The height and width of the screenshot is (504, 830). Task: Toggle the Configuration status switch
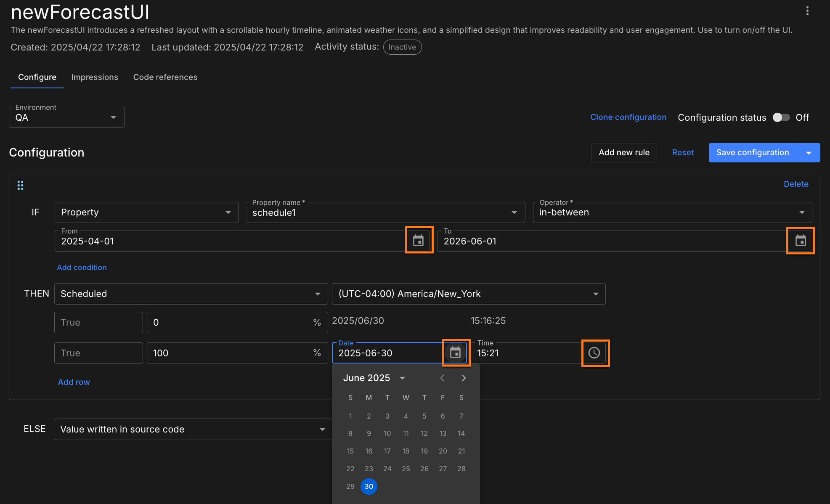781,117
